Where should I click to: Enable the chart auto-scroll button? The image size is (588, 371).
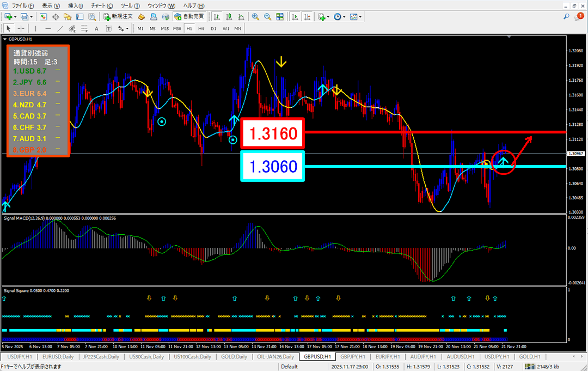(x=295, y=16)
